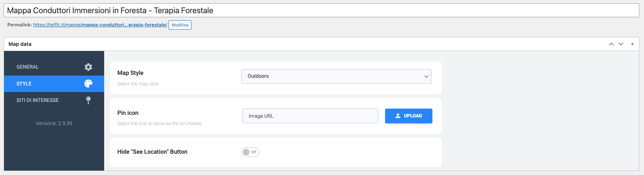644x175 pixels.
Task: Click into the Image URL field
Action: click(x=310, y=116)
